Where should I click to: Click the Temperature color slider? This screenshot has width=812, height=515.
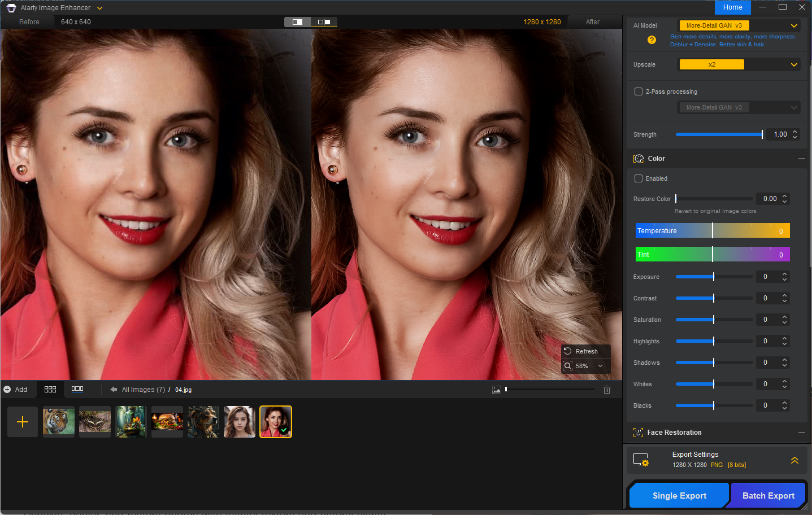click(712, 231)
